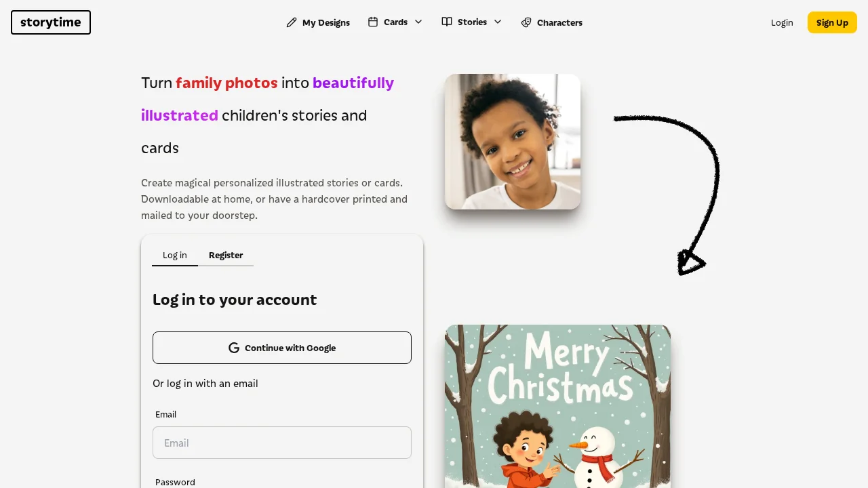Click the Google logo icon
This screenshot has height=488, width=868.
click(x=234, y=348)
